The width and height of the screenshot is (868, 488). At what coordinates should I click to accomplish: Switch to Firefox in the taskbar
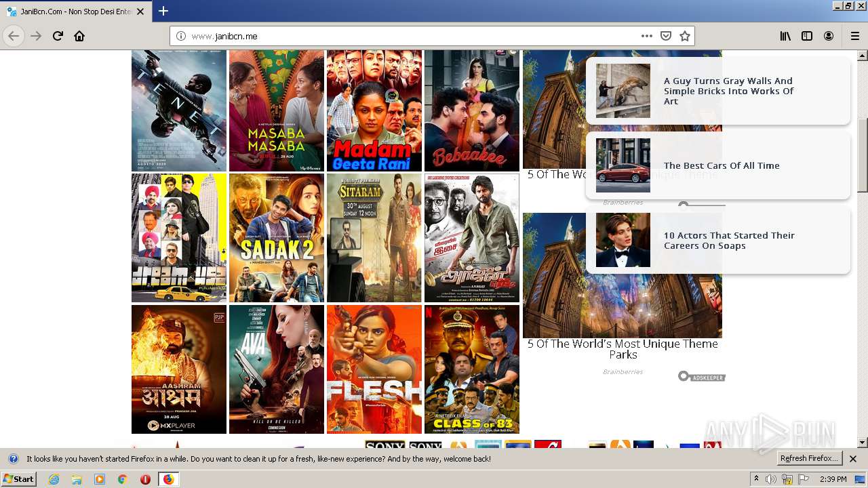[x=168, y=479]
